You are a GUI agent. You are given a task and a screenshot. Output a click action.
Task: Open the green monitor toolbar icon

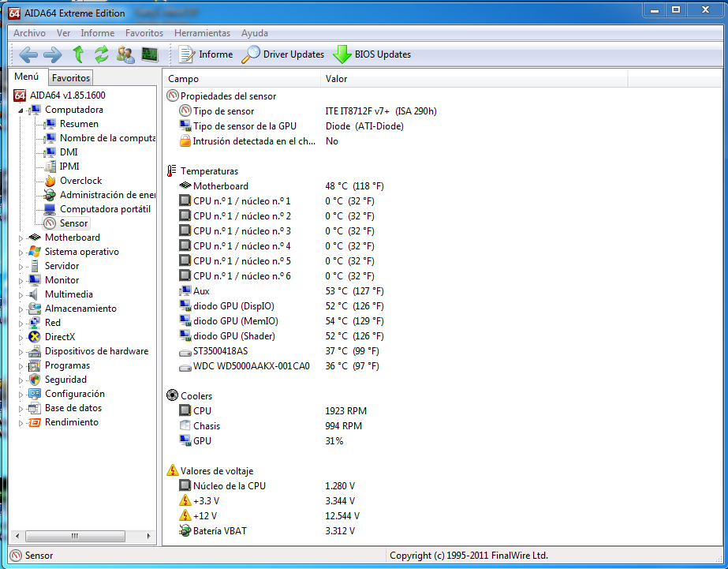[150, 54]
